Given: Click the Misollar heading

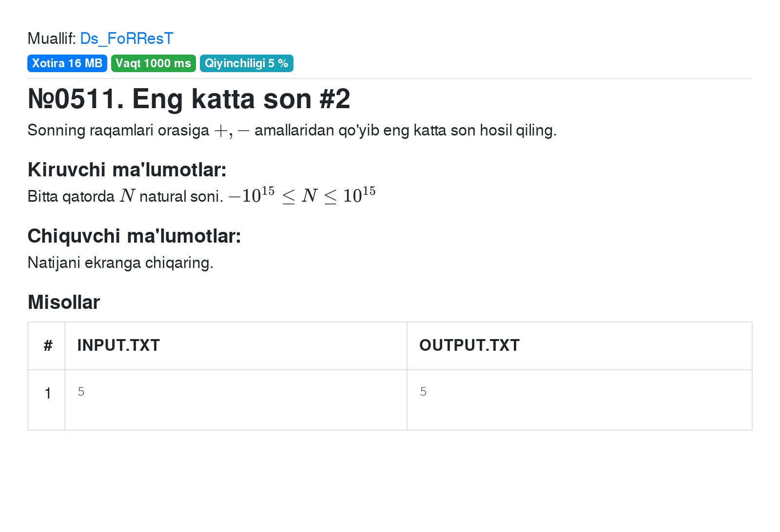Looking at the screenshot, I should tap(64, 302).
